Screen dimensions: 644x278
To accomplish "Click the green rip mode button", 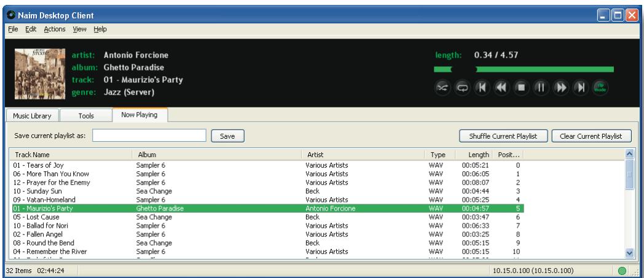I will click(600, 88).
